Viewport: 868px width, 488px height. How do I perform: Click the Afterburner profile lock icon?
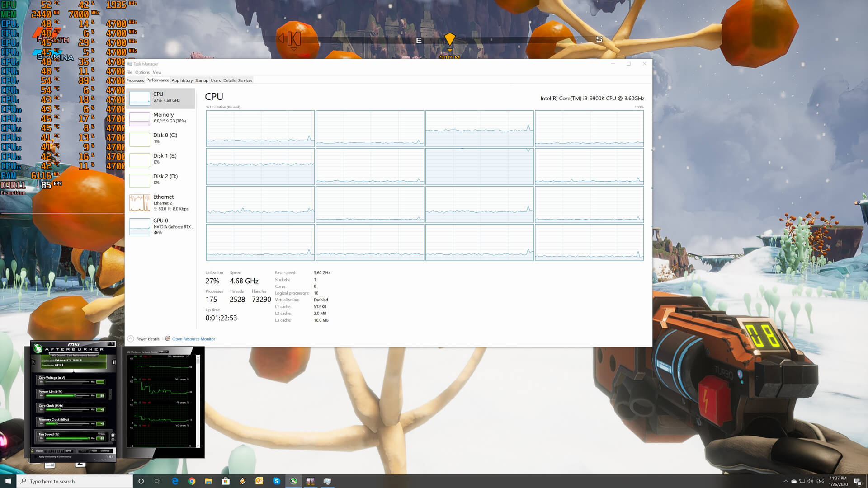[x=33, y=451]
